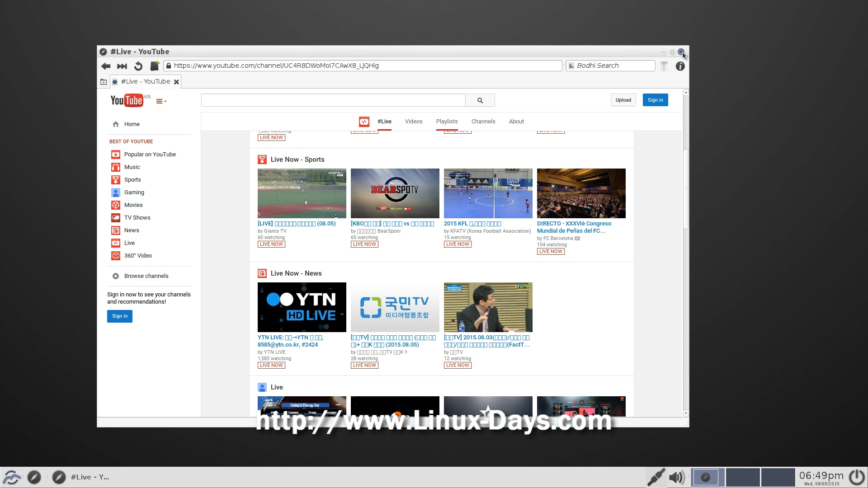Click the Popular on YouTube icon
The width and height of the screenshot is (868, 488).
(x=116, y=155)
